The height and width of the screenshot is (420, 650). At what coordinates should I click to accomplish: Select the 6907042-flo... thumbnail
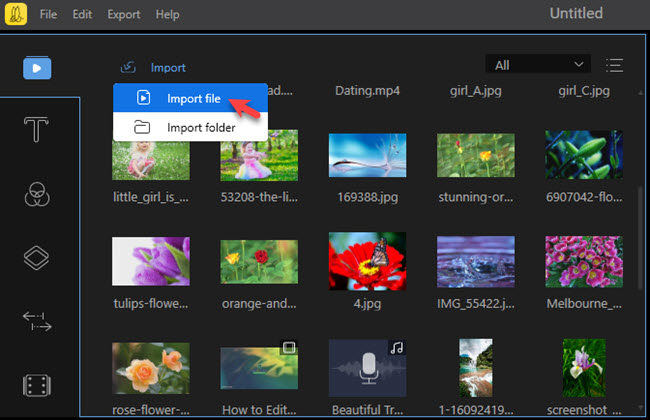584,155
